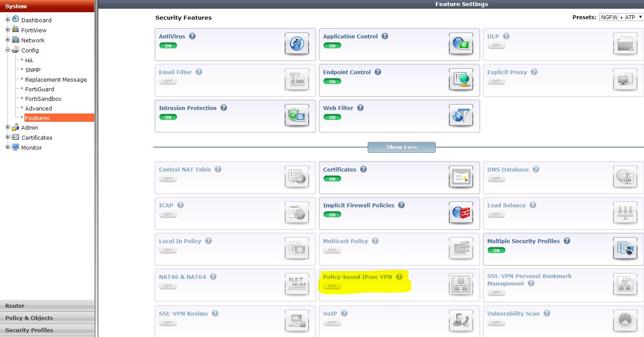Click the Certificates feature icon

pos(461,177)
